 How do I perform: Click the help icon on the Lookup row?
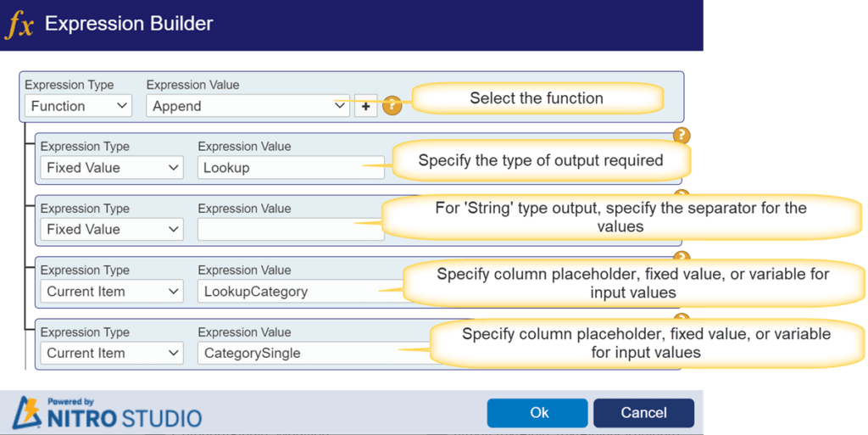[x=682, y=135]
